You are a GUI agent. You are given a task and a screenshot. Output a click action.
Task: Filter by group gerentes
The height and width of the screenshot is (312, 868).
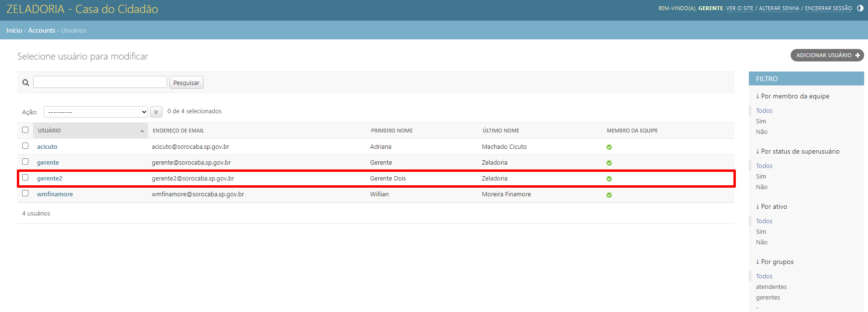[768, 298]
